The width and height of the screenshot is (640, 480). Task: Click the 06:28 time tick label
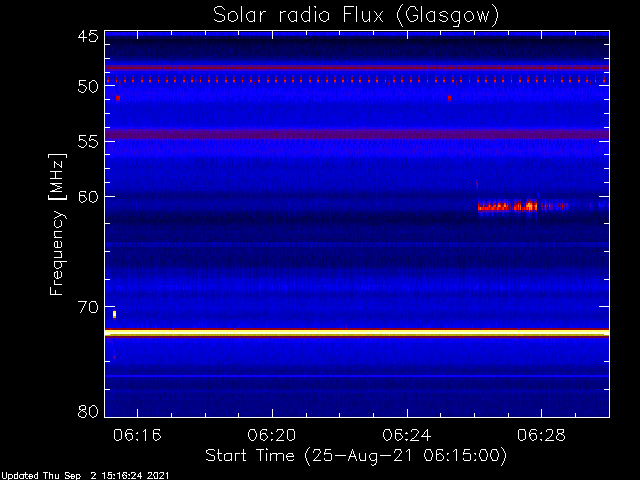click(541, 435)
